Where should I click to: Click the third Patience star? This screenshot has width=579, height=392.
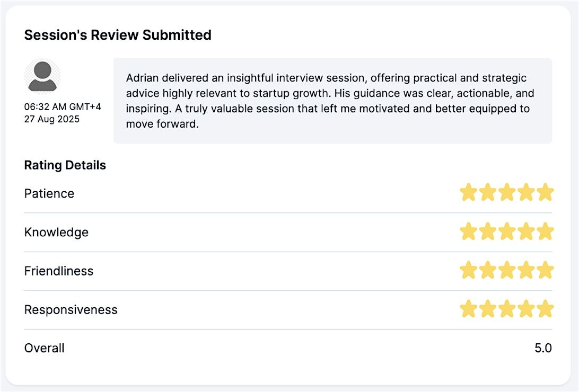coord(506,193)
